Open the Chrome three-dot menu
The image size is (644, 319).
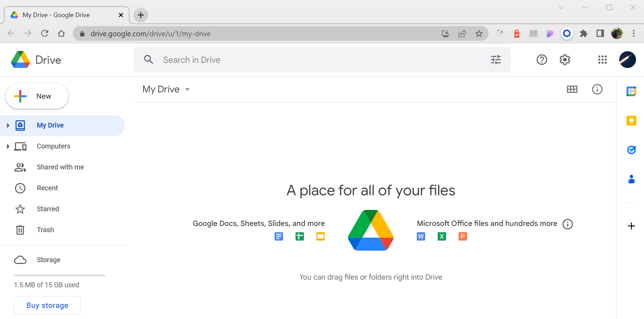pyautogui.click(x=634, y=33)
